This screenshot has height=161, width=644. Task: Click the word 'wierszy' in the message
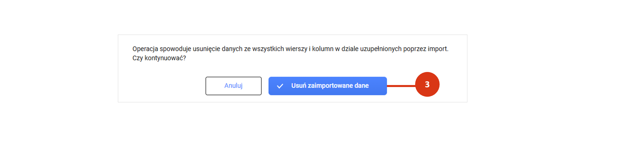coord(296,49)
